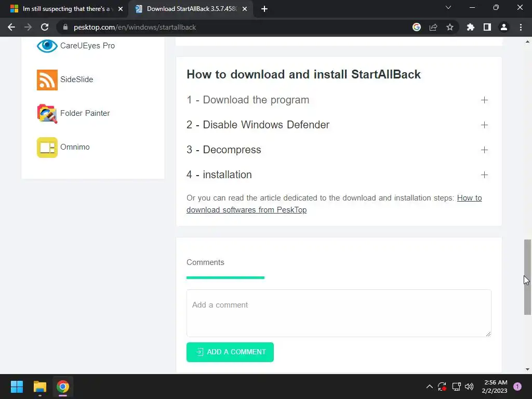Open the Omnimo yellow icon
Viewport: 532px width, 399px height.
(47, 147)
